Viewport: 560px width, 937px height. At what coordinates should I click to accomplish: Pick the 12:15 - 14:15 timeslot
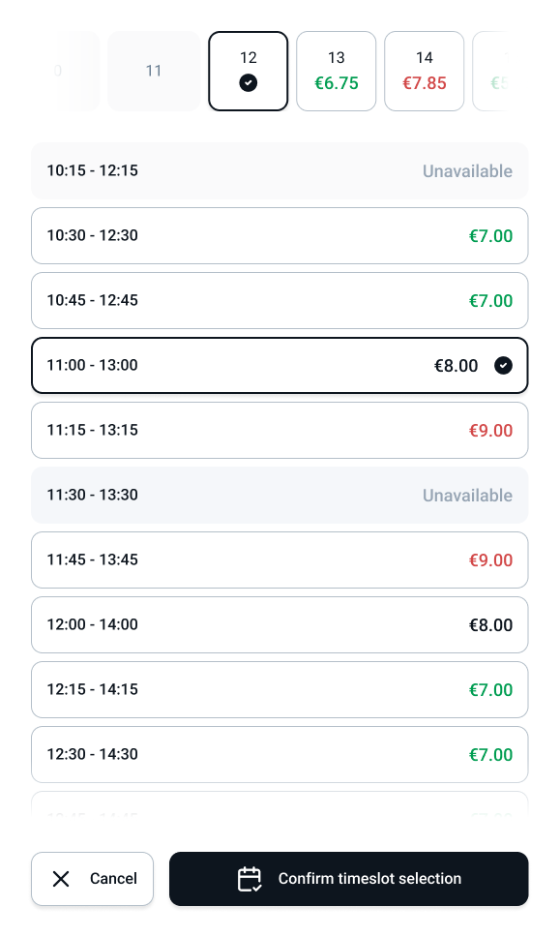click(280, 689)
